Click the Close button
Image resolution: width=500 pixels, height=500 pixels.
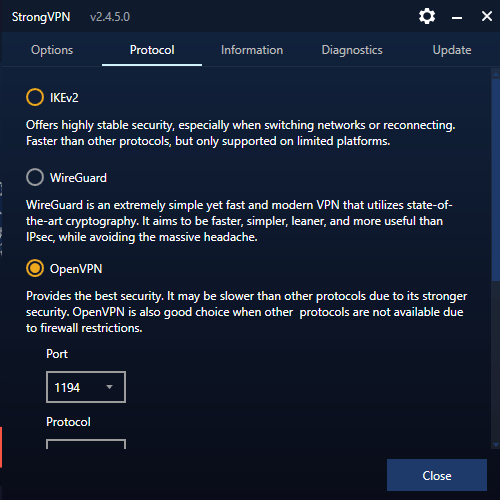click(x=437, y=475)
